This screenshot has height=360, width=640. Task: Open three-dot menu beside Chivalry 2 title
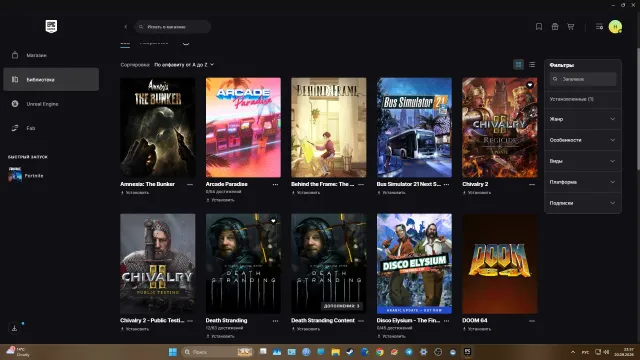click(x=532, y=184)
